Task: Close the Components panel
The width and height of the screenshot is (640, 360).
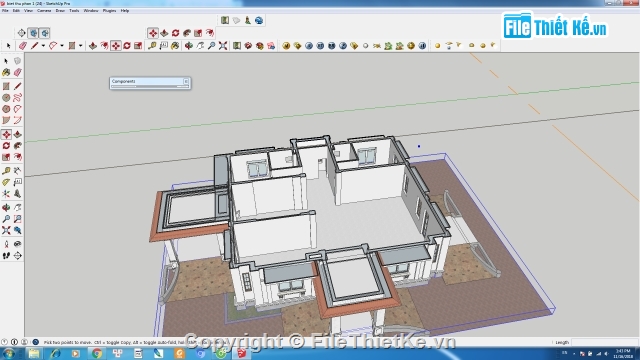Action: pos(186,81)
